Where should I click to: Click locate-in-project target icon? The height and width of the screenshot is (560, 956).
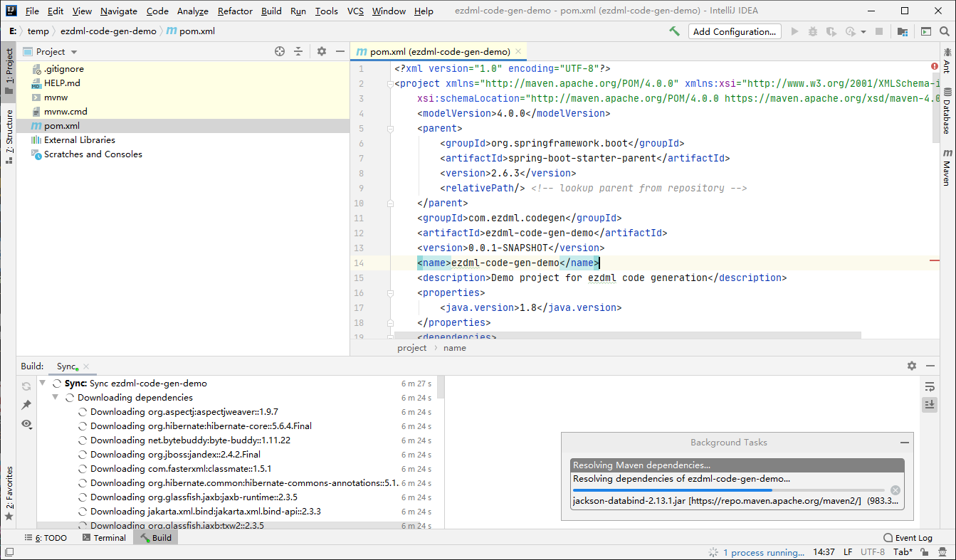pyautogui.click(x=280, y=51)
